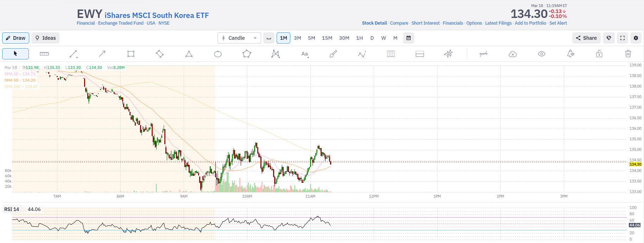Click the Share button
Screen dimensions: 644x243
586,38
